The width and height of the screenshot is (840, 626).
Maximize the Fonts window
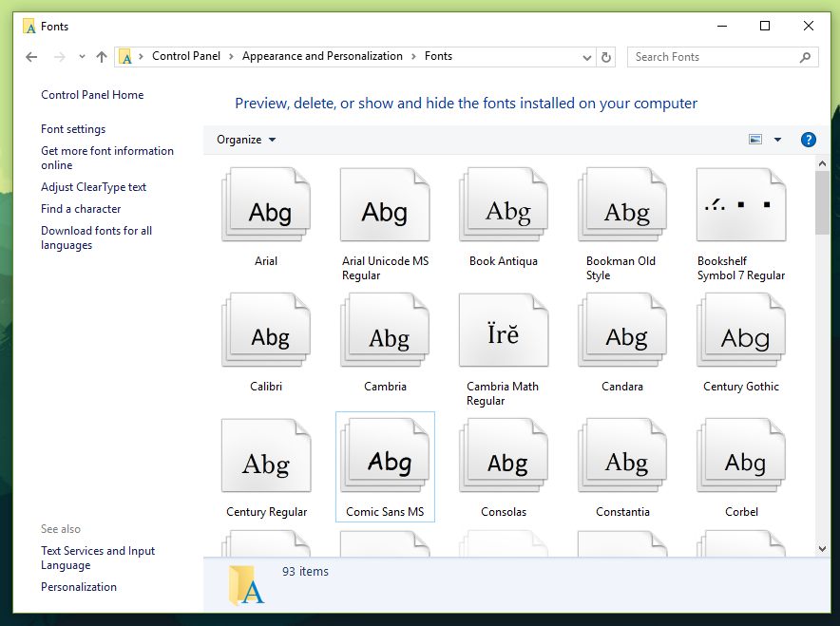(x=765, y=26)
